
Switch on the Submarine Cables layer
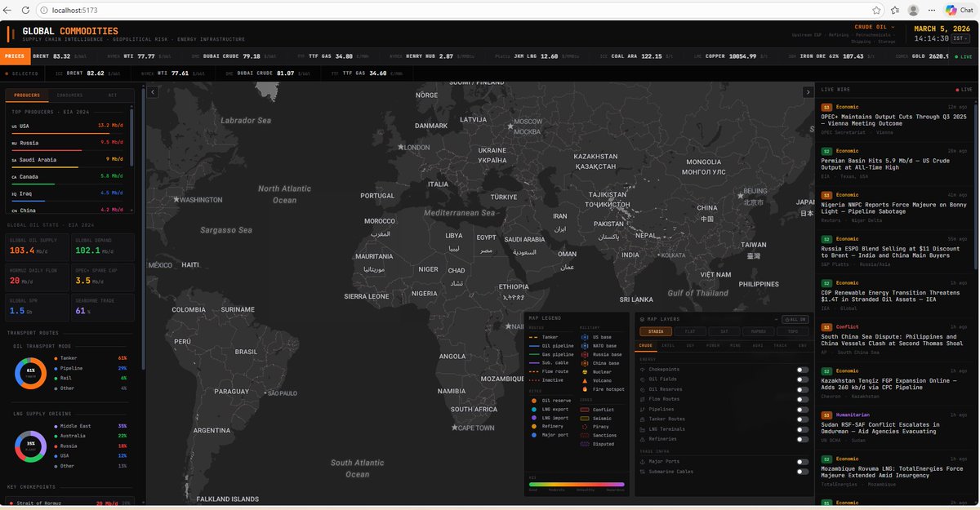click(x=803, y=472)
